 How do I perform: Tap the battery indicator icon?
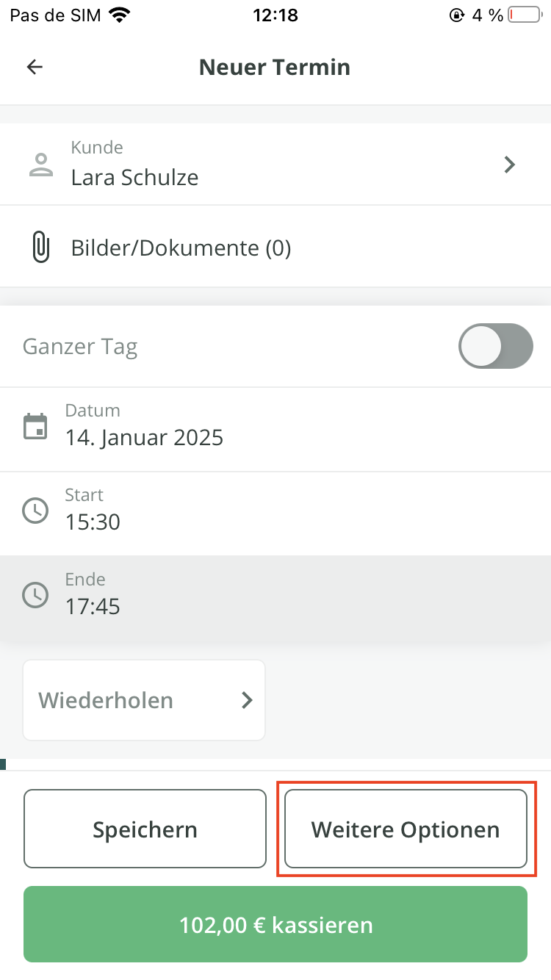coord(524,15)
